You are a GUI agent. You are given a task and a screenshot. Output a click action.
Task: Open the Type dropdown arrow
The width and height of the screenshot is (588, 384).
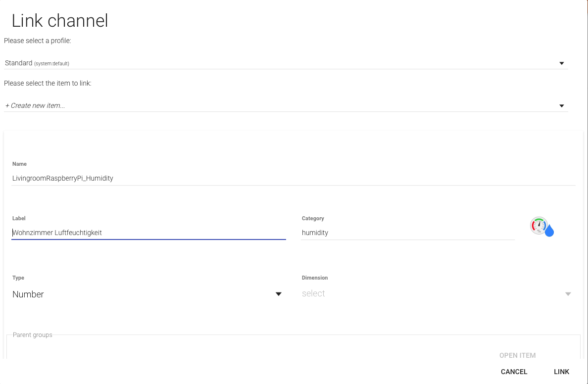278,294
